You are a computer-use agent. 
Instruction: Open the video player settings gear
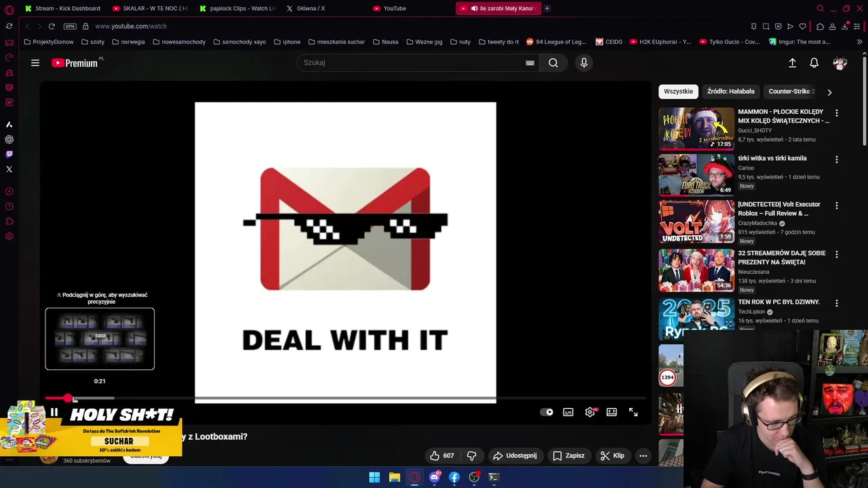(590, 412)
